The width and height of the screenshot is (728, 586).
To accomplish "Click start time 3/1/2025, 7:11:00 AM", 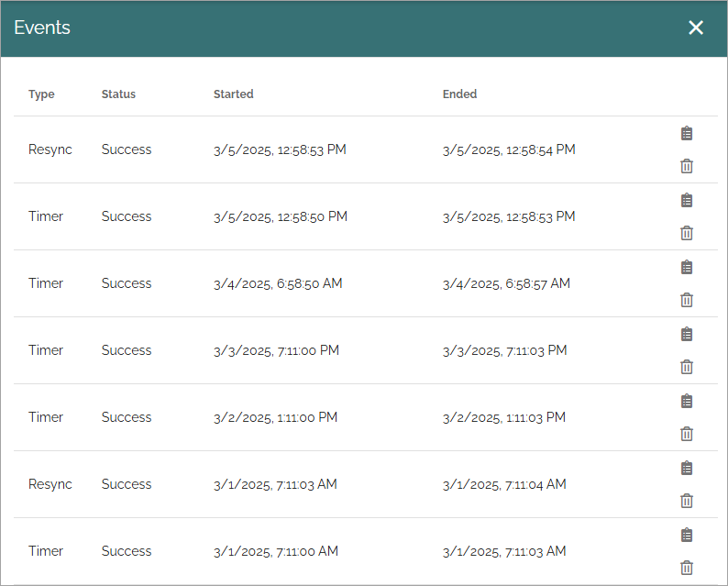I will pos(276,551).
